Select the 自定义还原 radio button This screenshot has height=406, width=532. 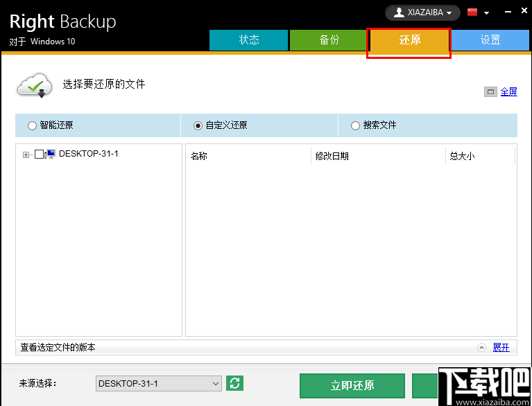pos(198,125)
